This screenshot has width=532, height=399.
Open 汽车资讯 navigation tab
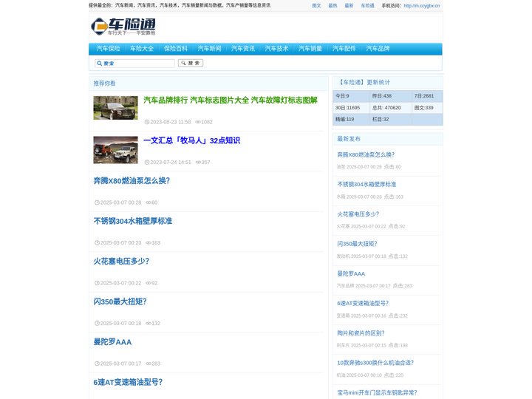(243, 49)
